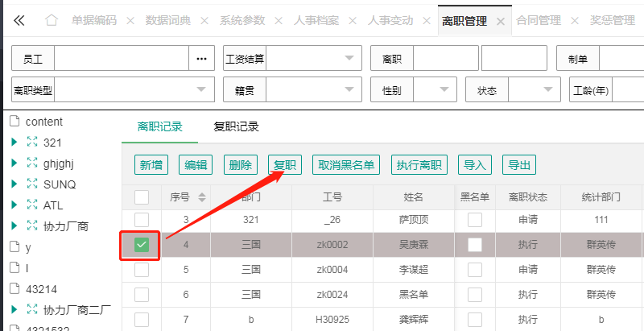This screenshot has width=644, height=331.
Task: Click the ellipsis button beside 员工 field
Action: click(x=201, y=59)
